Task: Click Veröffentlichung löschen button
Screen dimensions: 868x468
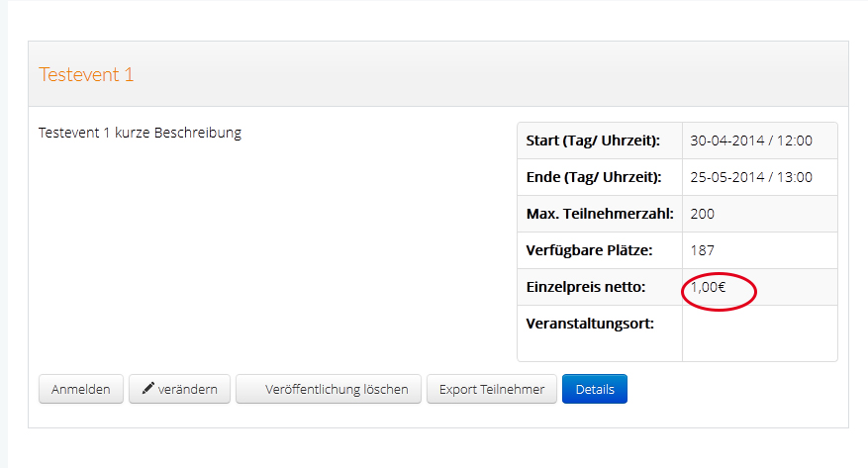Action: click(329, 389)
